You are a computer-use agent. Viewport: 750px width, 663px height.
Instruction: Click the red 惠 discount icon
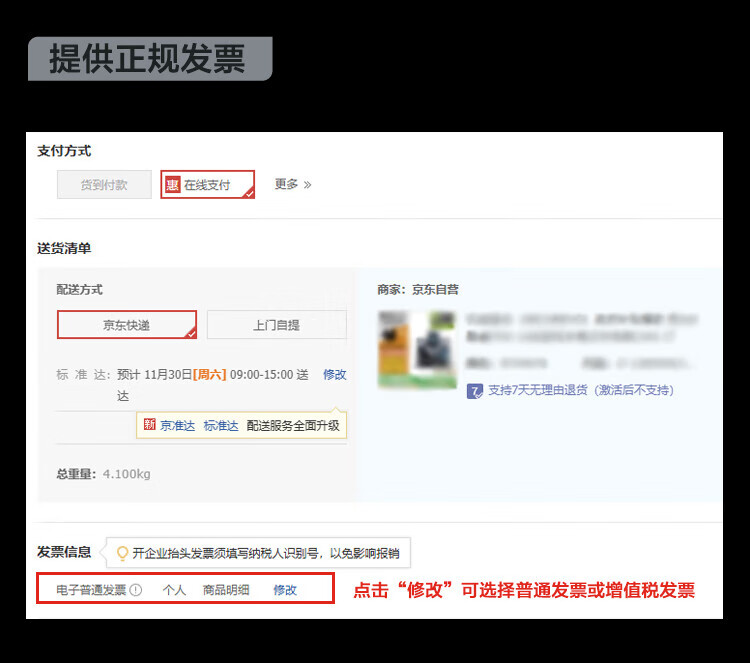173,185
